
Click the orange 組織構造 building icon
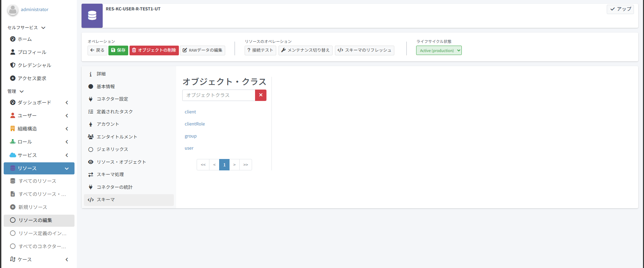13,128
